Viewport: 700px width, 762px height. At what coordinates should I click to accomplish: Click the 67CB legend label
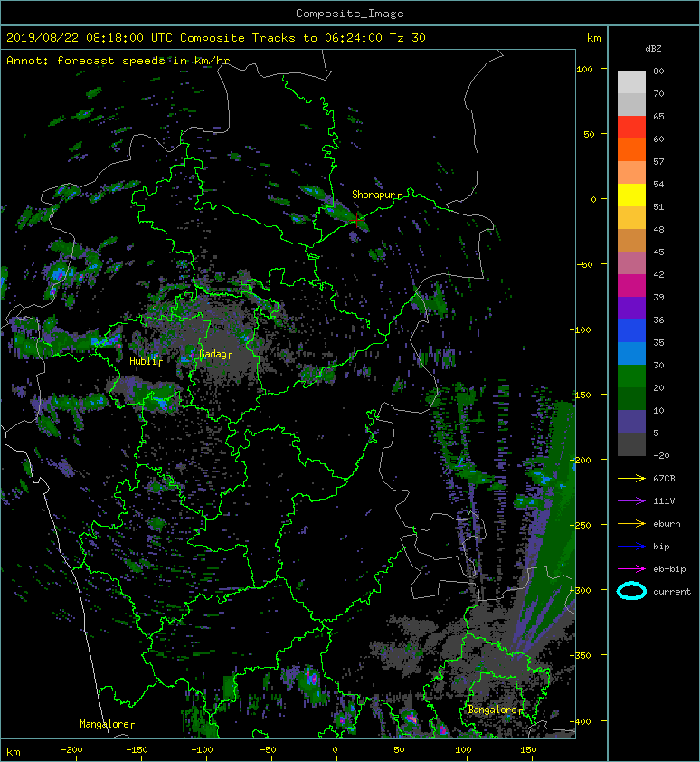pos(664,479)
